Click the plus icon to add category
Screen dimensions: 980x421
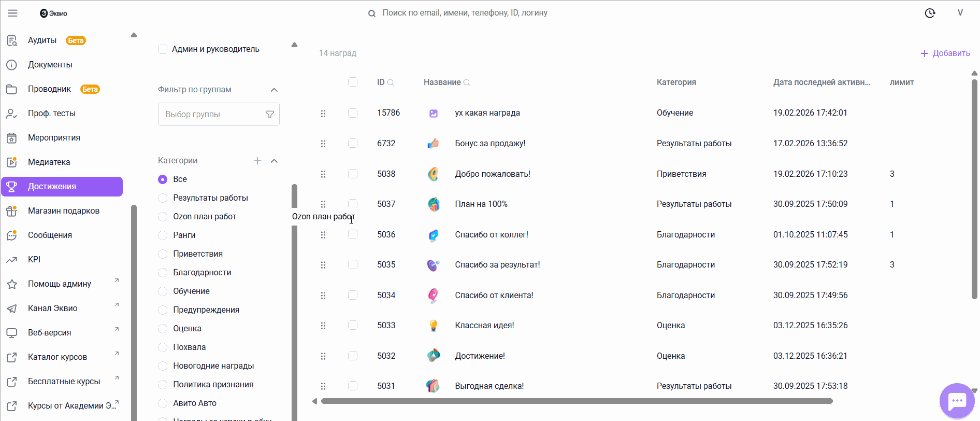coord(257,161)
